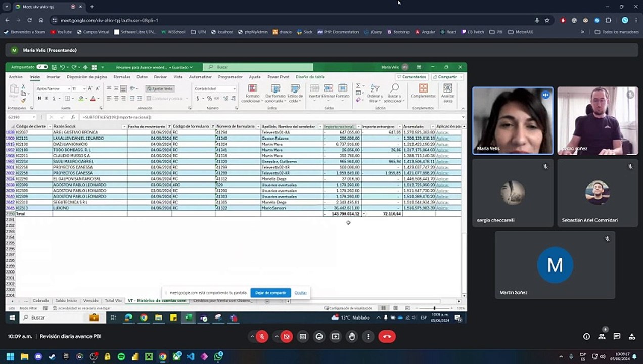Image resolution: width=643 pixels, height=364 pixels.
Task: Open Estilos de celda gallery
Action: [295, 93]
